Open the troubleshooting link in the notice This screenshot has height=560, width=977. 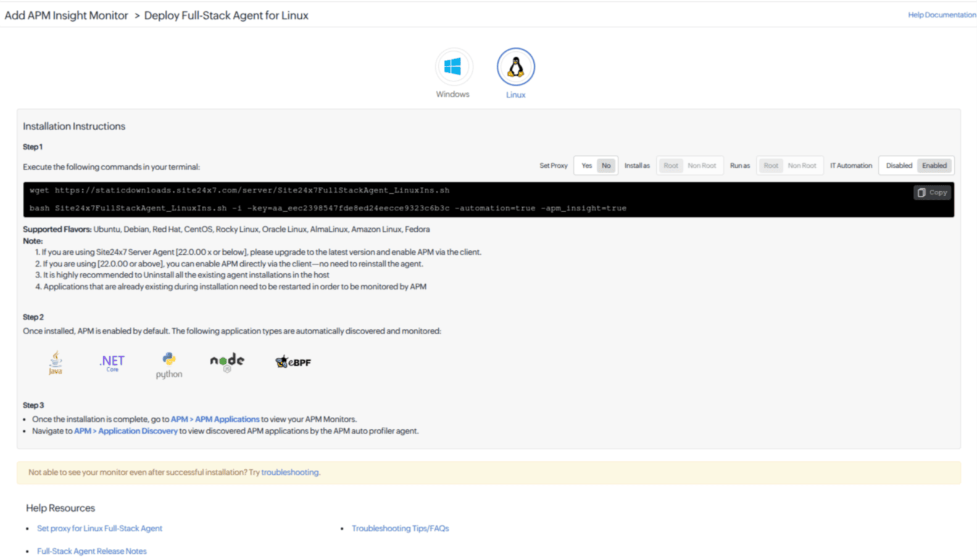[x=290, y=472]
